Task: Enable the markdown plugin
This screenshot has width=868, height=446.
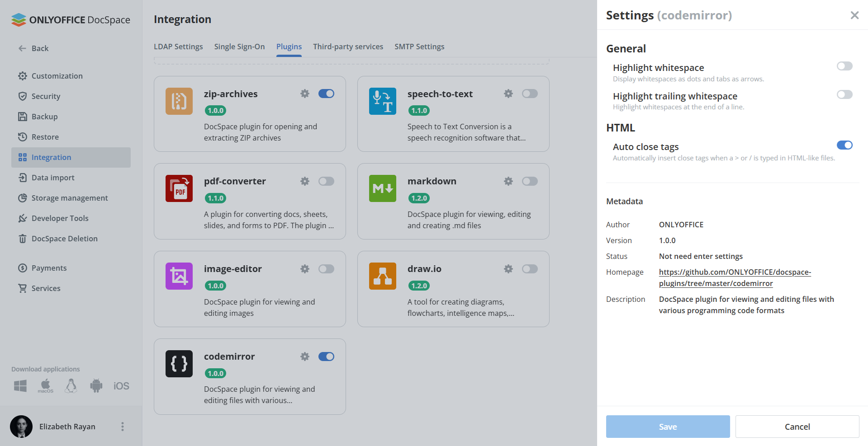Action: (530, 181)
